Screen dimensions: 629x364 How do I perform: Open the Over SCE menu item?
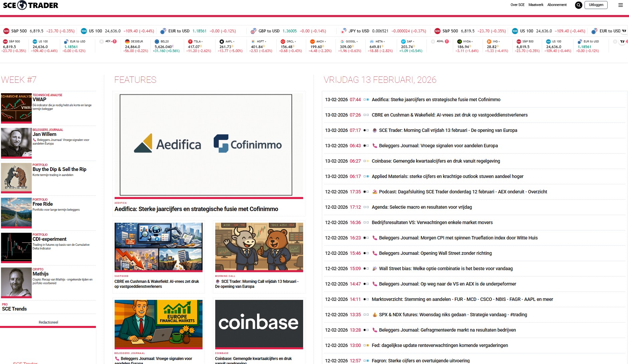(517, 5)
